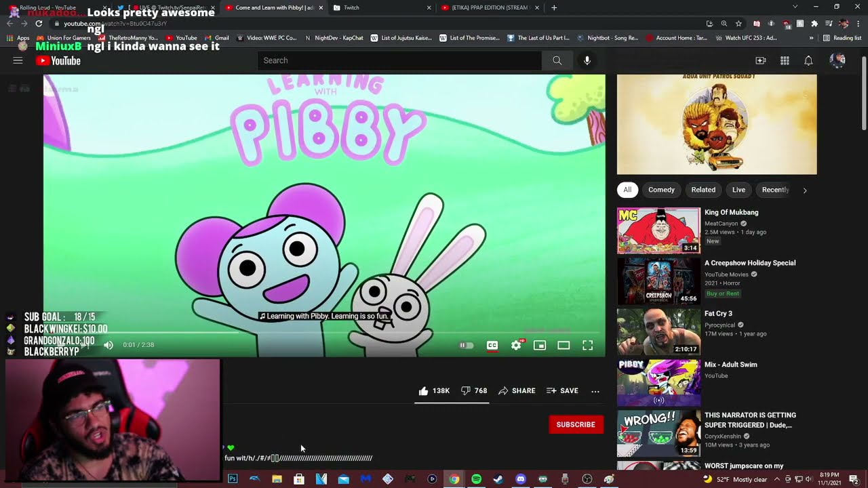
Task: Open the browser tab search dropdown
Action: [x=795, y=7]
